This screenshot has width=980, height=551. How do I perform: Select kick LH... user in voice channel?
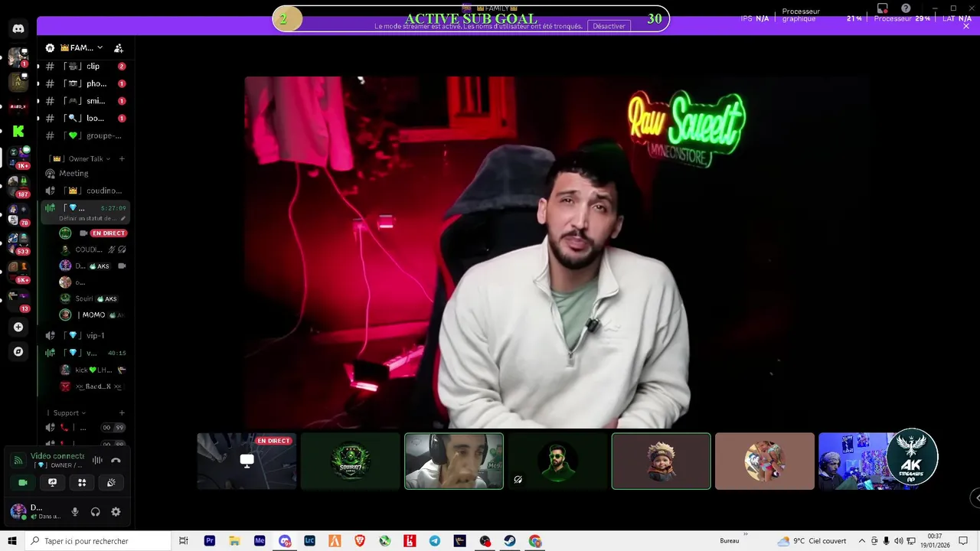[x=93, y=370]
